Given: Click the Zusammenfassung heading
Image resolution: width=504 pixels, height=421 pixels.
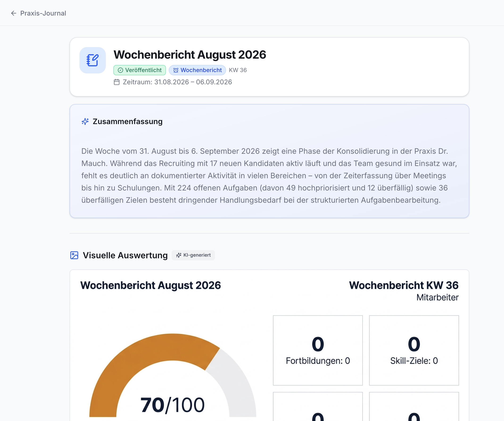Looking at the screenshot, I should [128, 121].
